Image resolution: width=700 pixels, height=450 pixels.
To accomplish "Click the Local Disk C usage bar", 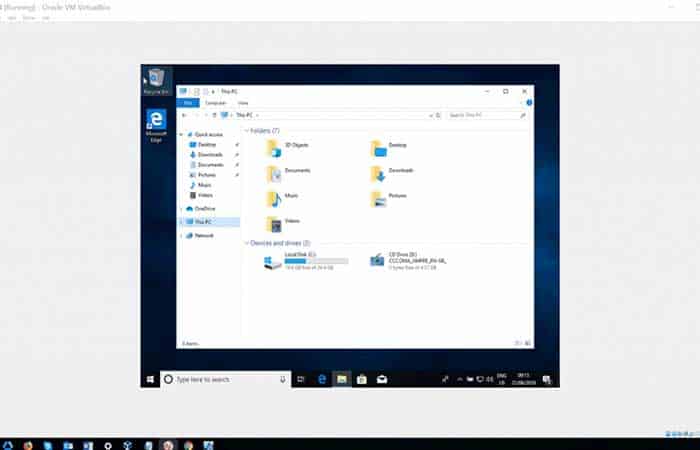I will click(316, 261).
